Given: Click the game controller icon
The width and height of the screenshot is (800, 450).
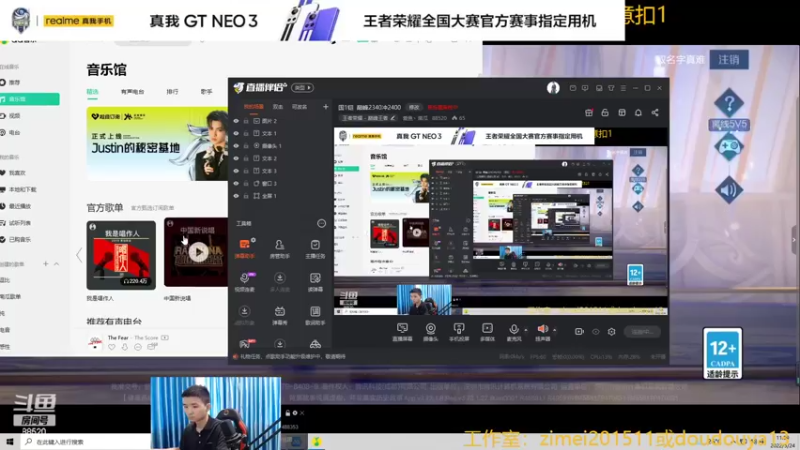Looking at the screenshot, I should coord(729,147).
